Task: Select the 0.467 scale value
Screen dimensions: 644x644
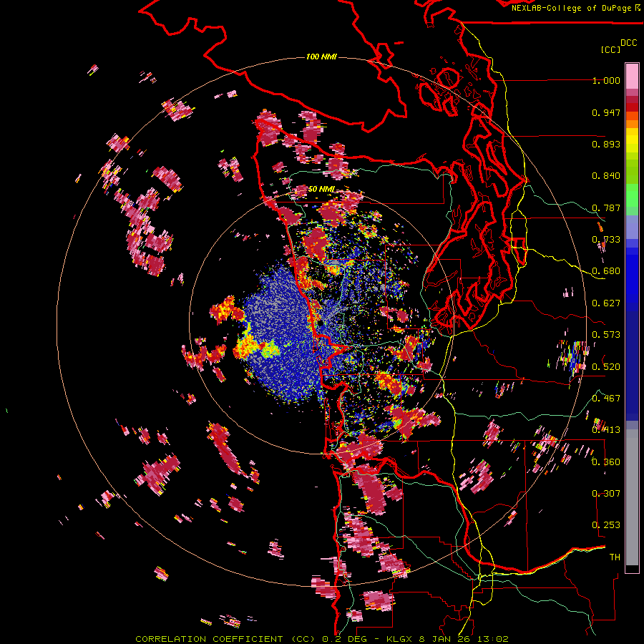Action: [606, 399]
